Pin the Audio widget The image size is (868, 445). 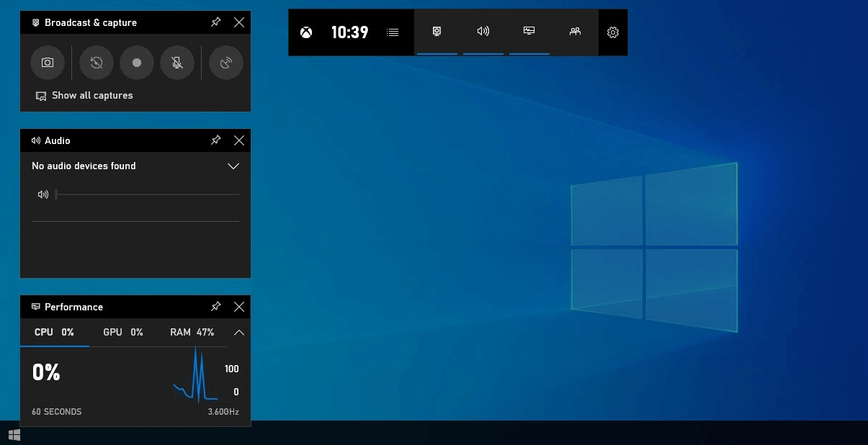(215, 140)
